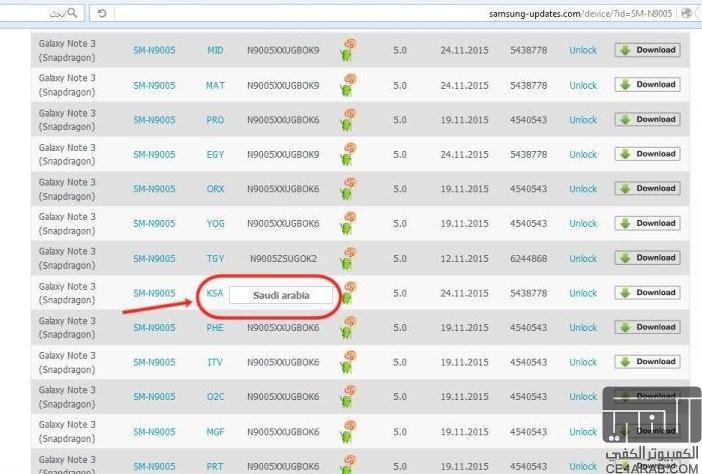The height and width of the screenshot is (474, 702).
Task: Select the date 12.11.2015 in the TGY row
Action: [464, 258]
